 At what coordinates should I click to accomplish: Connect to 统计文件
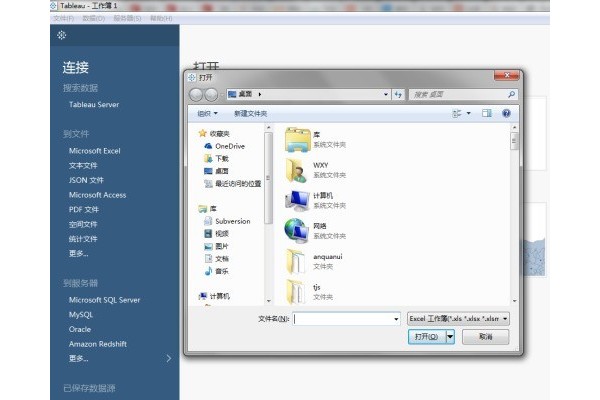click(x=83, y=239)
